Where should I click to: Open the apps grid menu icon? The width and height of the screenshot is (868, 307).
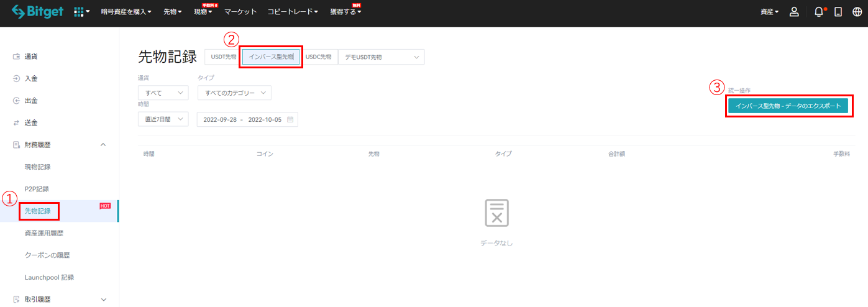(79, 12)
